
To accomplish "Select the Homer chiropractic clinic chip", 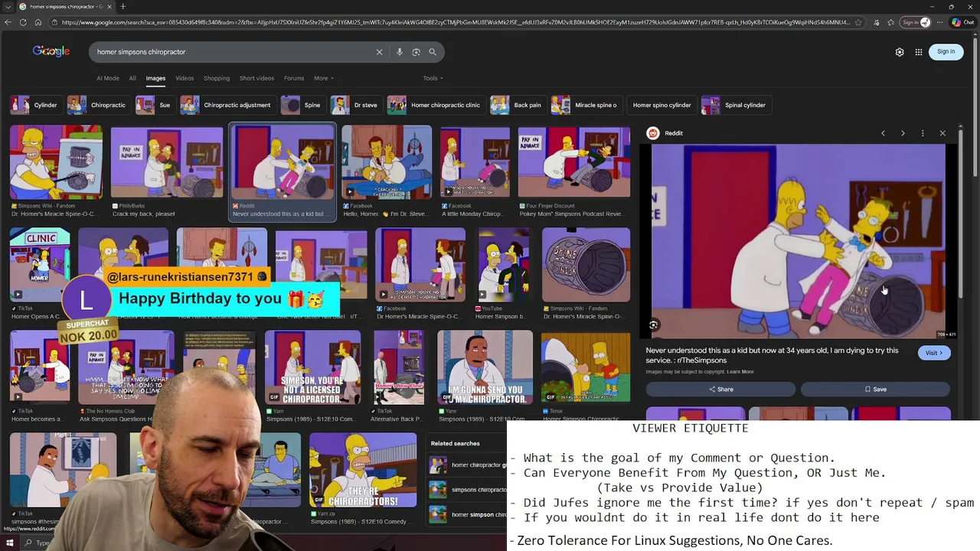I will 436,105.
